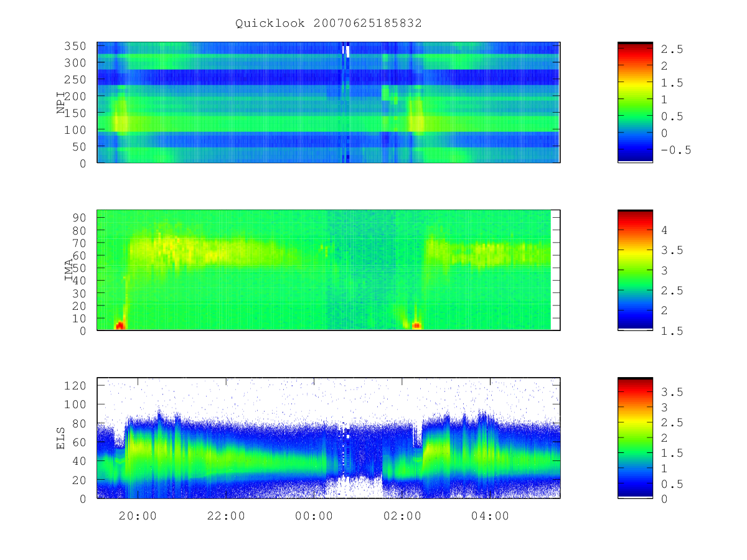Click the -0.5 value on NPI colorbar
The height and width of the screenshot is (560, 747).
click(x=676, y=150)
